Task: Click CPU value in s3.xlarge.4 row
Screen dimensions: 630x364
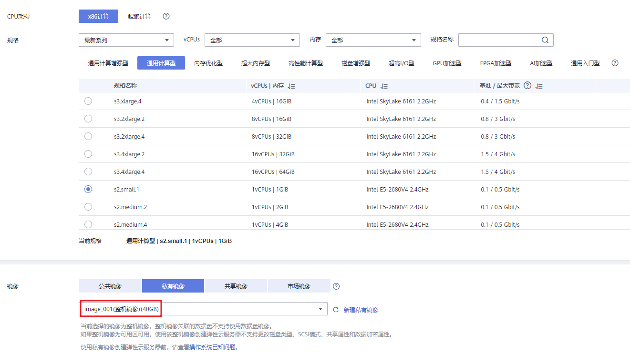Action: coord(402,101)
